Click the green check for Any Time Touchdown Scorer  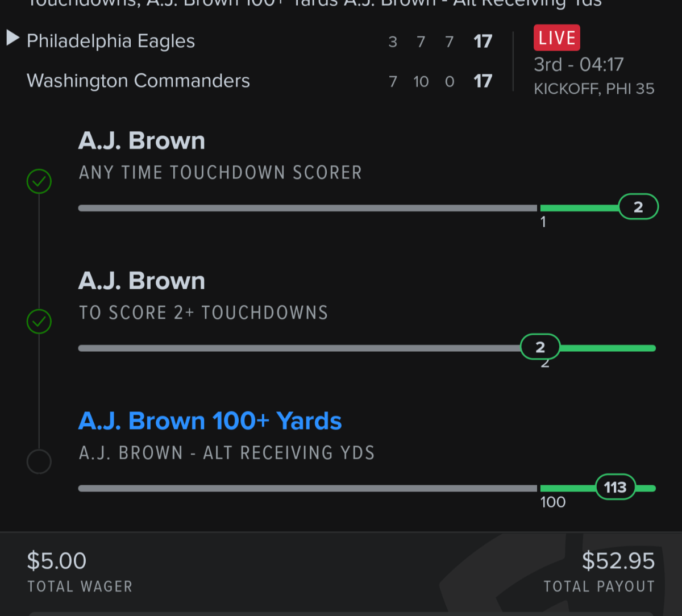(39, 182)
